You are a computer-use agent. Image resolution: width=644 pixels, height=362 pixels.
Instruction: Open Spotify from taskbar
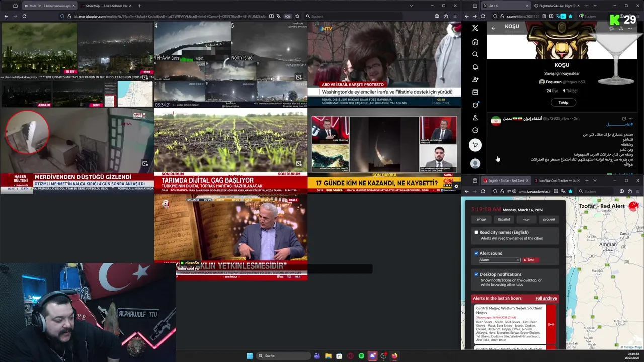[x=361, y=356]
